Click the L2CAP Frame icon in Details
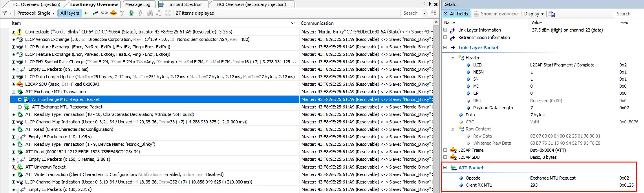Screen dimensions: 644x193 click(453, 150)
